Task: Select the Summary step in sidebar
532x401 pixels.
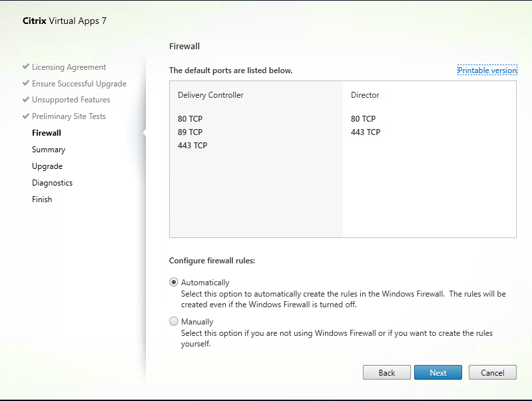Action: pyautogui.click(x=49, y=150)
